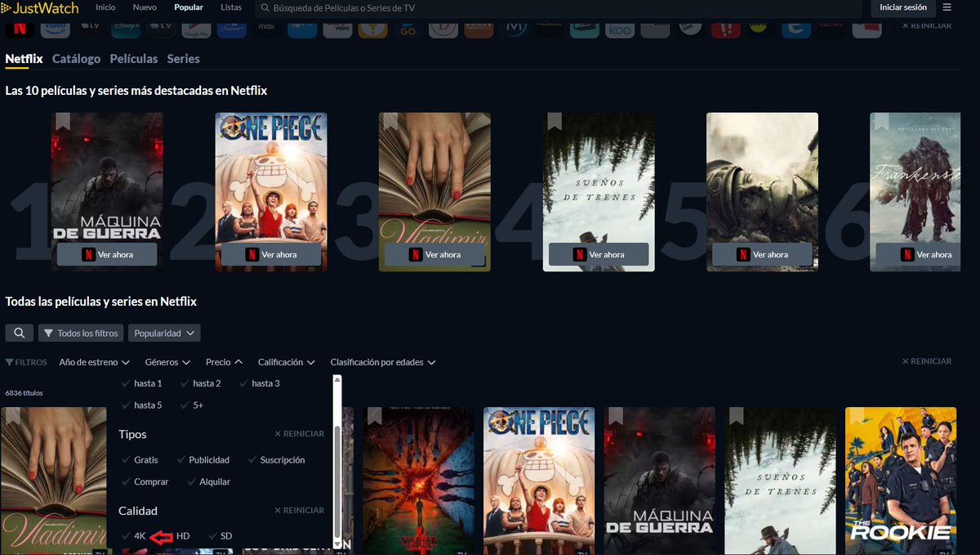
Task: Click Reiniciar next to Tipos
Action: click(x=299, y=434)
